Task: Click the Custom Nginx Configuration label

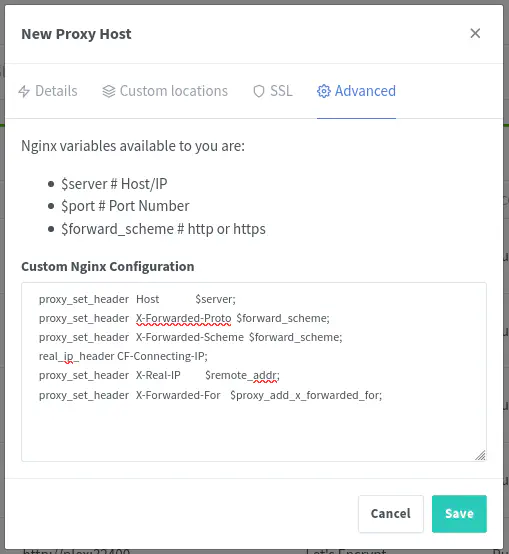Action: point(108,266)
